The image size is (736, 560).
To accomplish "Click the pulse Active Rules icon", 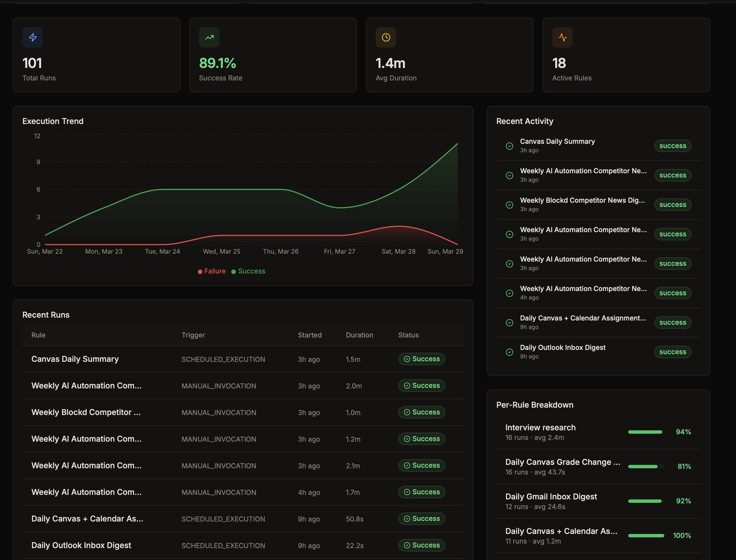I will (562, 37).
